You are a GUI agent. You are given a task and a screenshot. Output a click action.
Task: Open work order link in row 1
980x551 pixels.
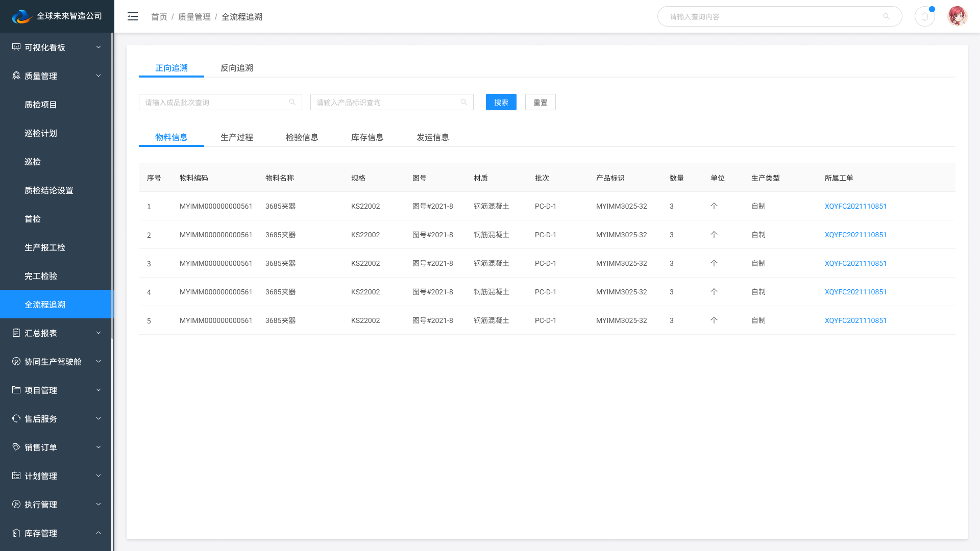[x=855, y=206]
